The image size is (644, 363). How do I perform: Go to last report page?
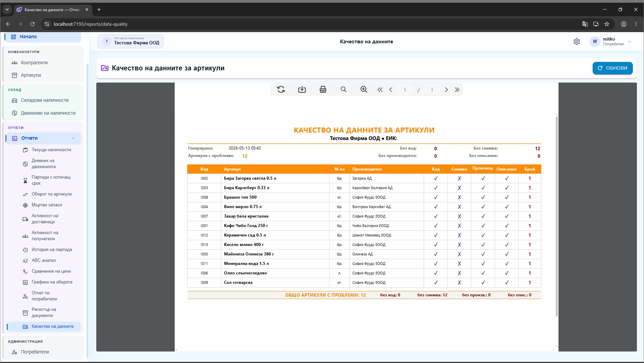[457, 90]
